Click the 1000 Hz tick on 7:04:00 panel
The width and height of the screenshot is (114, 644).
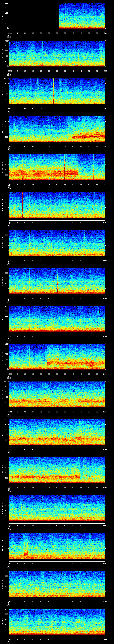pyautogui.click(x=6, y=3)
